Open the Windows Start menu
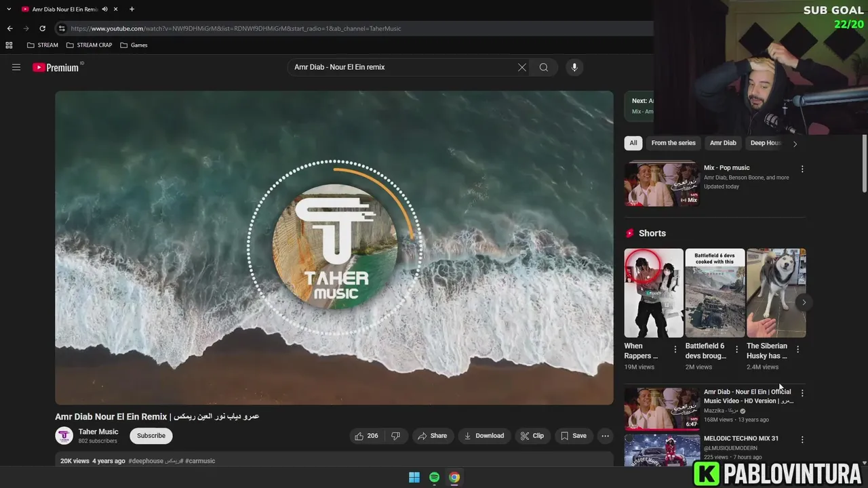 point(414,477)
